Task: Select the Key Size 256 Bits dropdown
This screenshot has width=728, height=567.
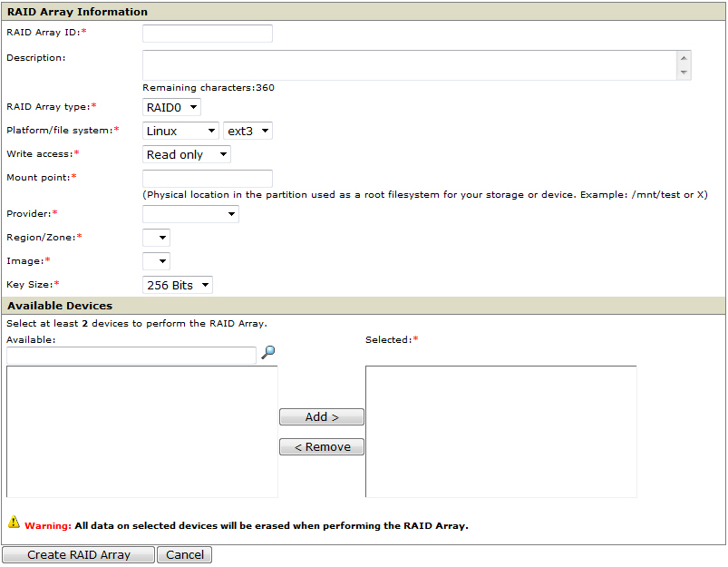Action: click(x=178, y=285)
